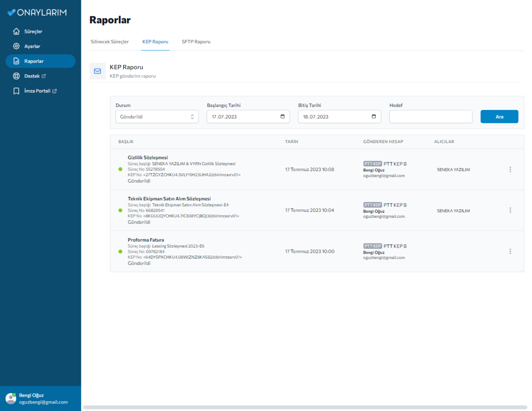This screenshot has width=532, height=411.
Task: Open calendar picker for Bitiş Tarihi
Action: pyautogui.click(x=374, y=117)
